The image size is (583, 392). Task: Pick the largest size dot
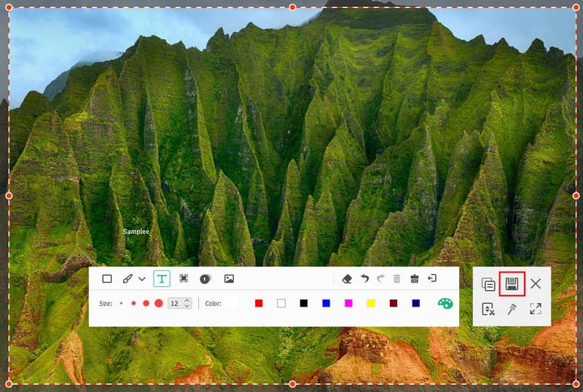tap(158, 303)
